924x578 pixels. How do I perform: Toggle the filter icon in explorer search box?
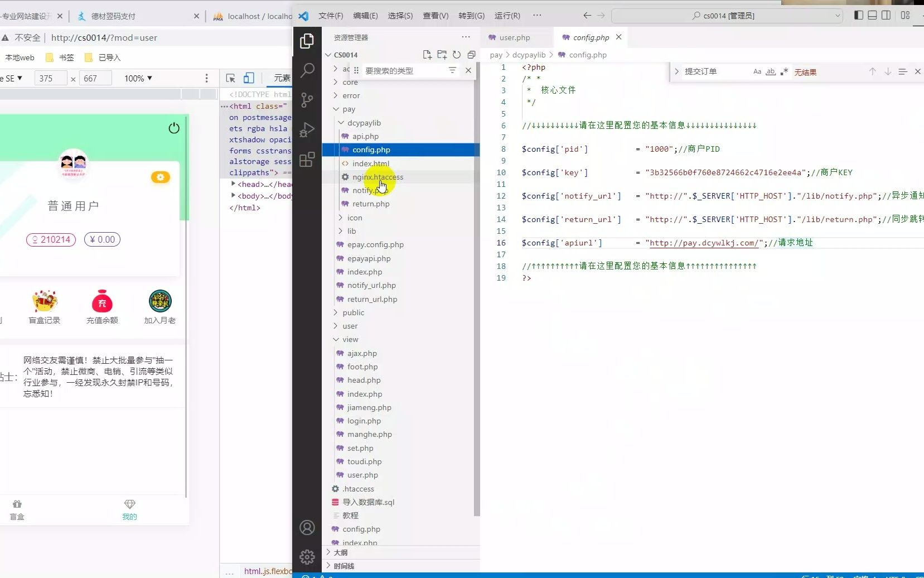[x=452, y=70]
